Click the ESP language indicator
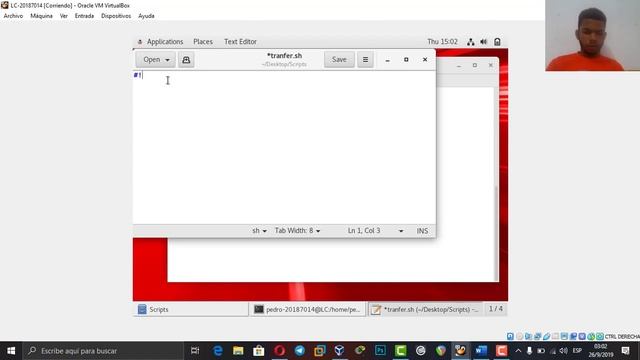 pos(577,351)
